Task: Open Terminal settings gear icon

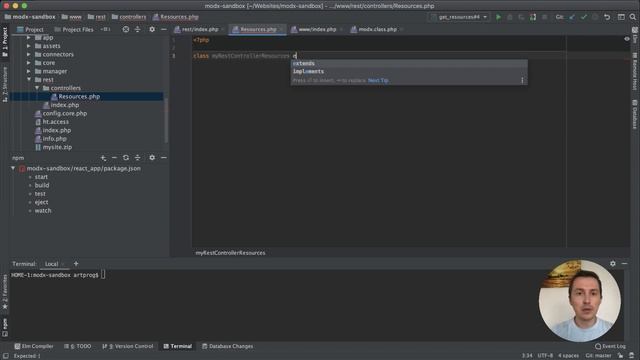Action: pos(613,264)
